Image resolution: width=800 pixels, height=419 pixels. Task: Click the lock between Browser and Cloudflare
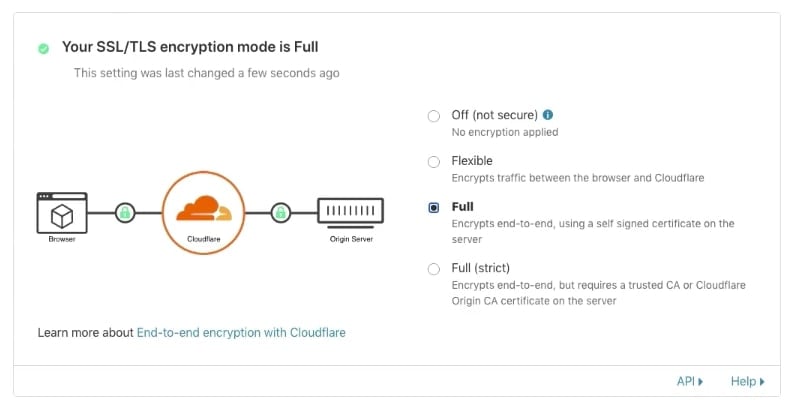click(x=125, y=212)
